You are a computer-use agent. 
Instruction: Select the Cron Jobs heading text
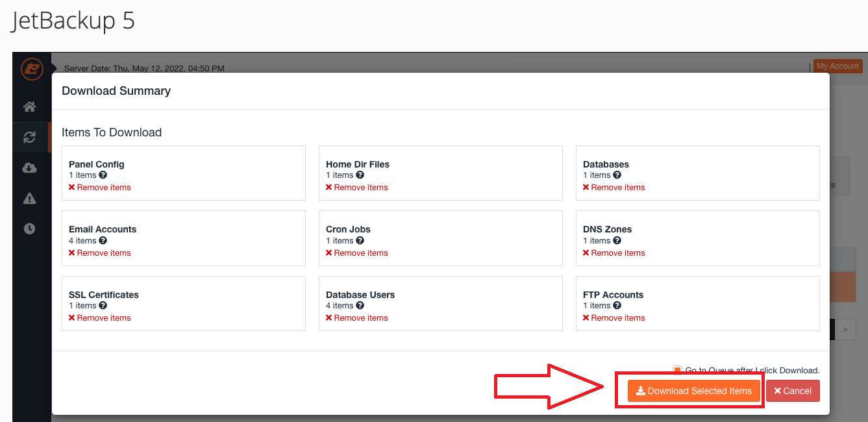[349, 229]
